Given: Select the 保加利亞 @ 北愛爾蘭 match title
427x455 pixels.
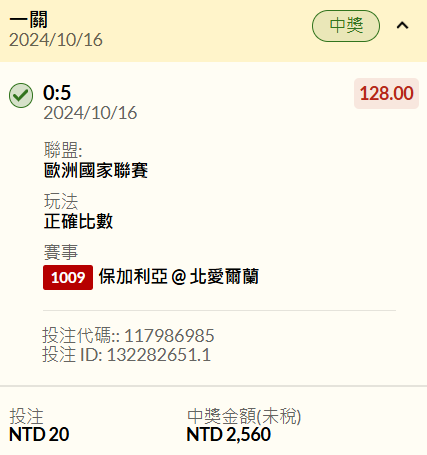Looking at the screenshot, I should point(179,277).
